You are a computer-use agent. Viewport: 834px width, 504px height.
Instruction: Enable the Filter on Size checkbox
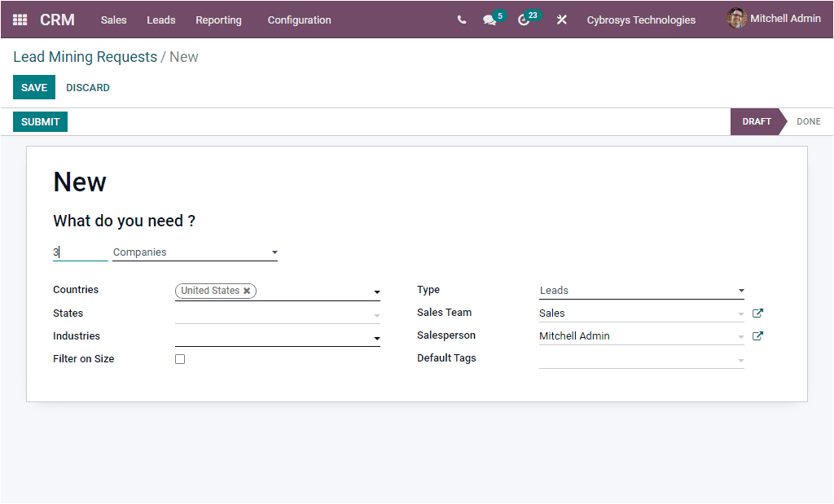click(179, 358)
